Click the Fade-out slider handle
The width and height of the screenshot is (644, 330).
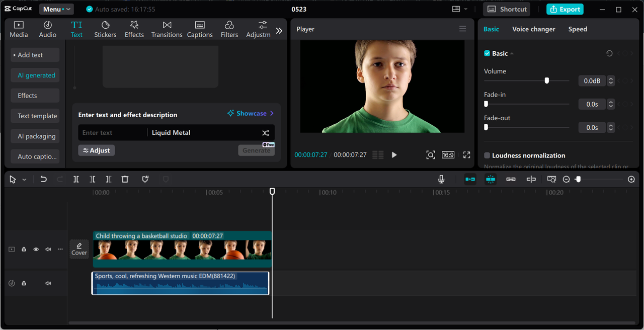(x=486, y=127)
